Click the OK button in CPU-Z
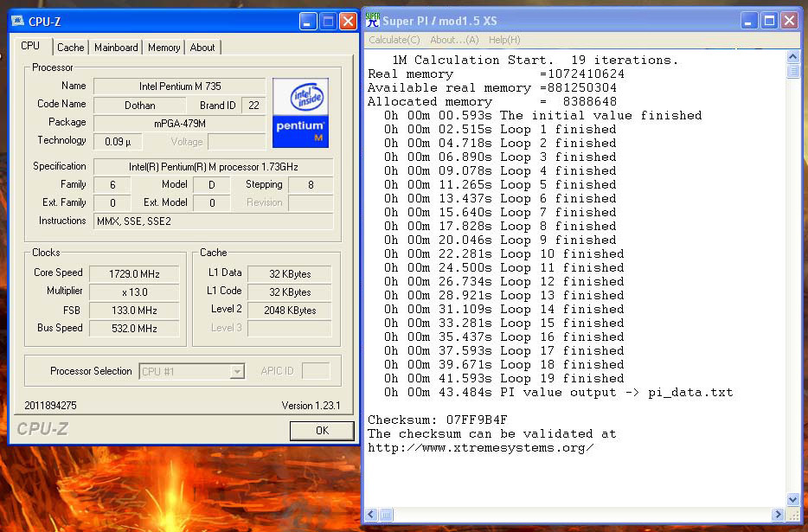Viewport: 808px width, 532px height. 322,431
